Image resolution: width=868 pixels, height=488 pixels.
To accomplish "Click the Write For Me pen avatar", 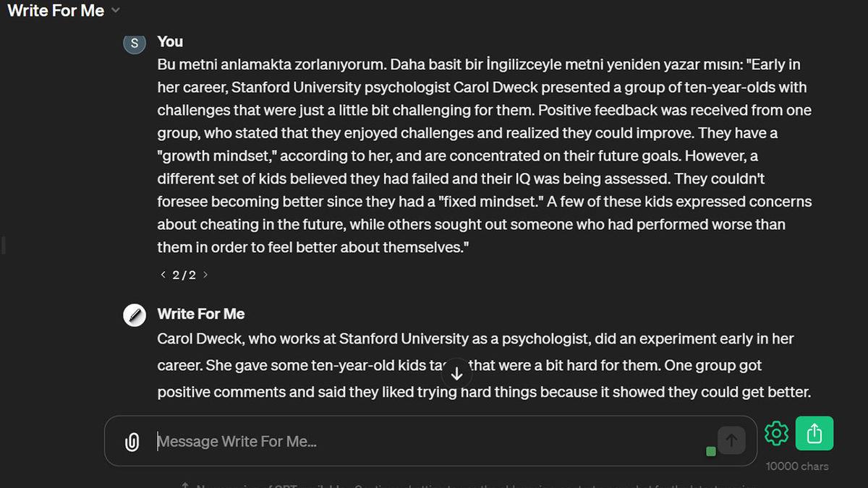I will pyautogui.click(x=135, y=315).
